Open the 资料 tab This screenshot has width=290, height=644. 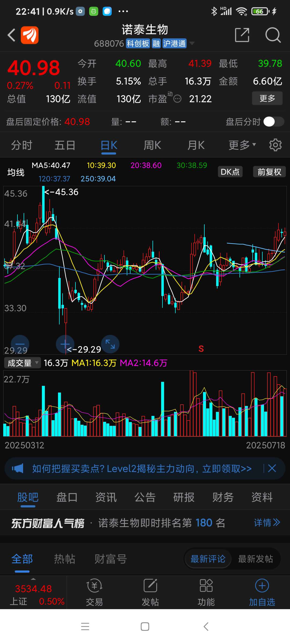[x=262, y=497]
